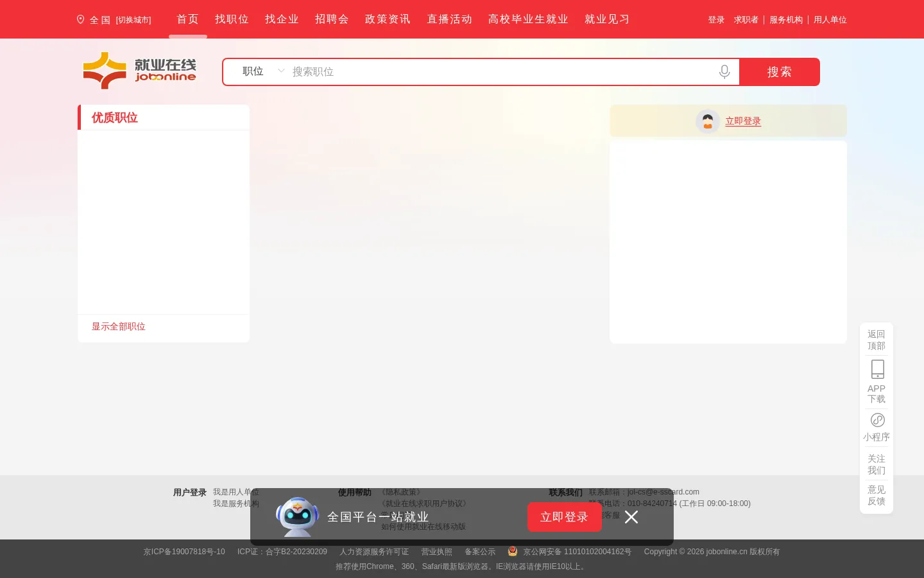Open 高校毕业生就业 navigation item
The width and height of the screenshot is (924, 578).
coord(528,19)
